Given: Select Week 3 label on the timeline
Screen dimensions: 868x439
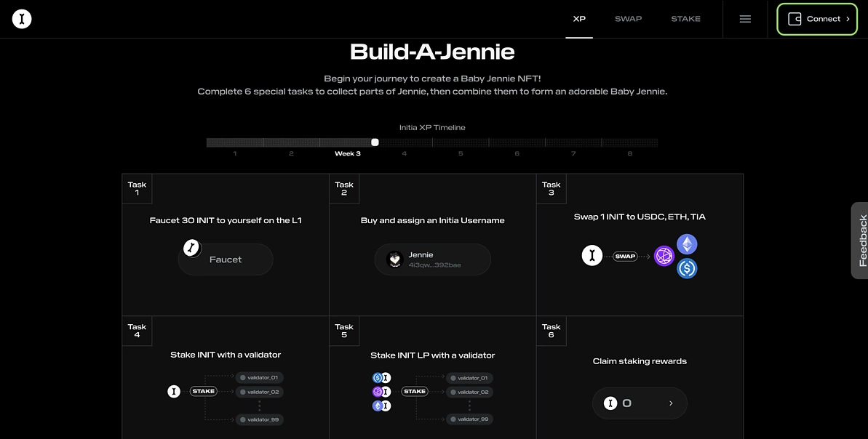Looking at the screenshot, I should 348,153.
